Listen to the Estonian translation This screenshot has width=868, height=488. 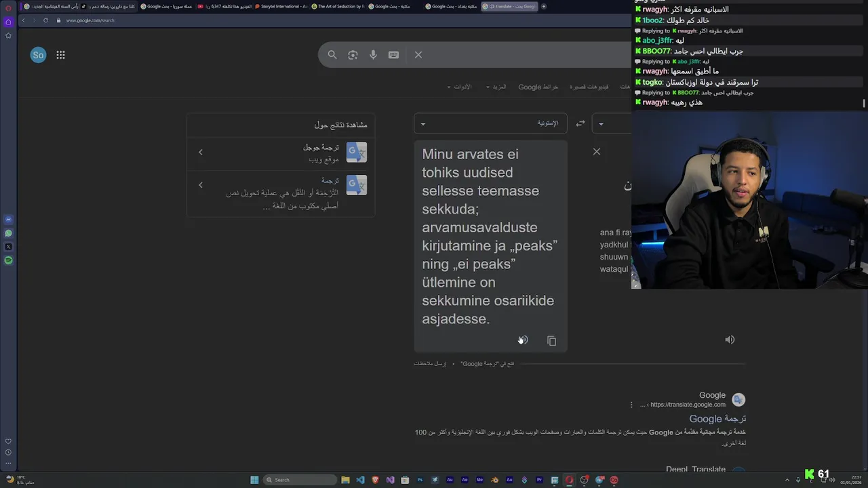[x=523, y=340]
